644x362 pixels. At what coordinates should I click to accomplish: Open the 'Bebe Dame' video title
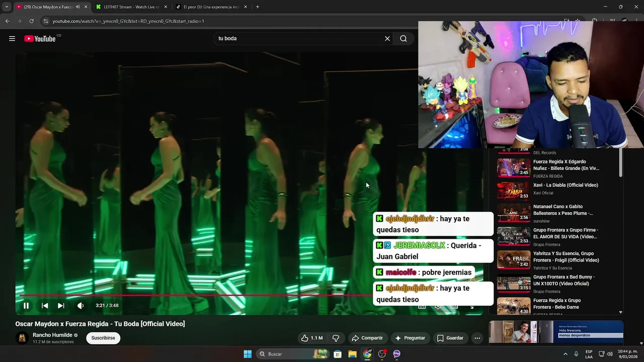557,304
